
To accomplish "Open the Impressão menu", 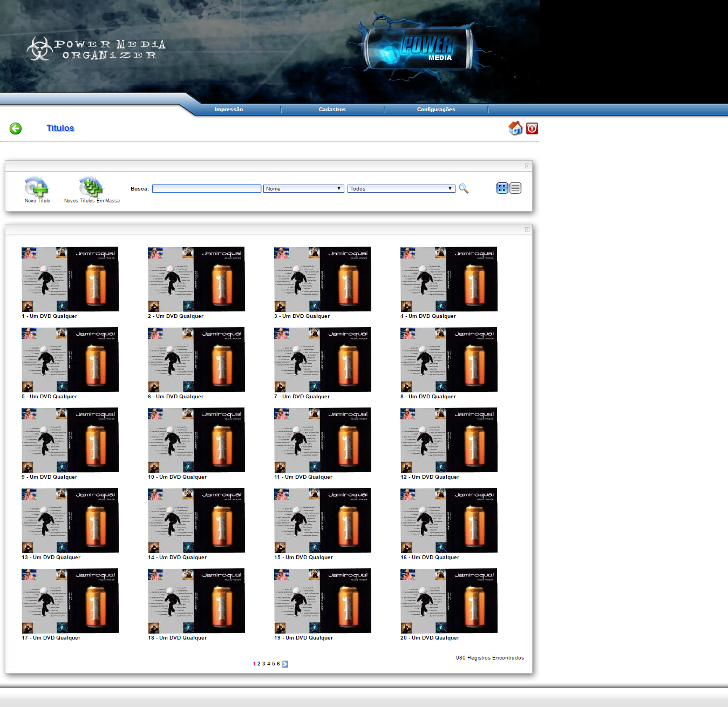I will [229, 110].
